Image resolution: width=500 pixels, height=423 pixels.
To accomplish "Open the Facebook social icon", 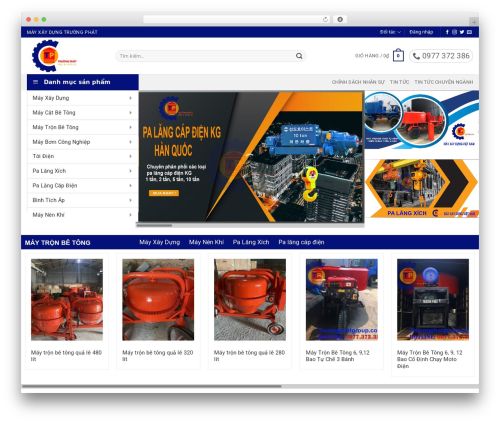I will [447, 32].
